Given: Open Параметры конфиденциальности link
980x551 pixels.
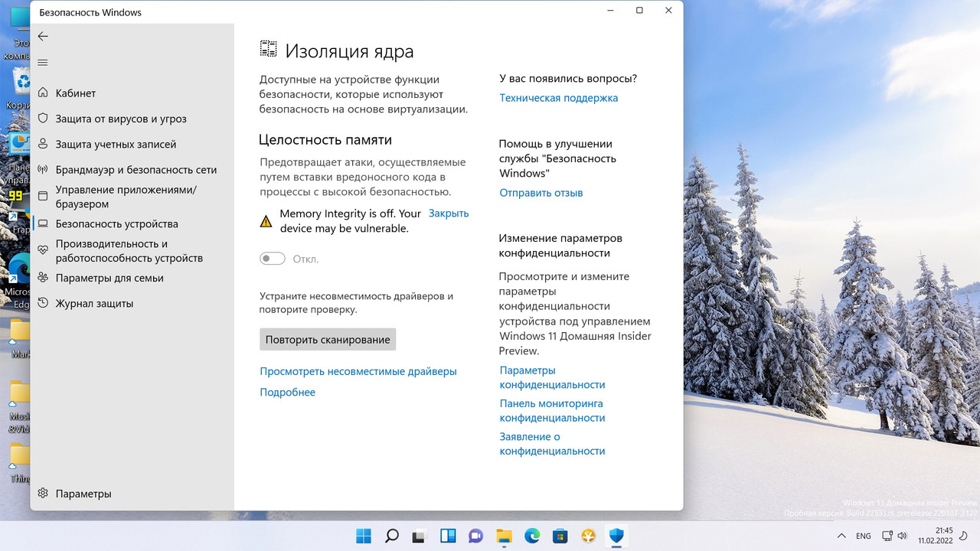Looking at the screenshot, I should pos(553,377).
